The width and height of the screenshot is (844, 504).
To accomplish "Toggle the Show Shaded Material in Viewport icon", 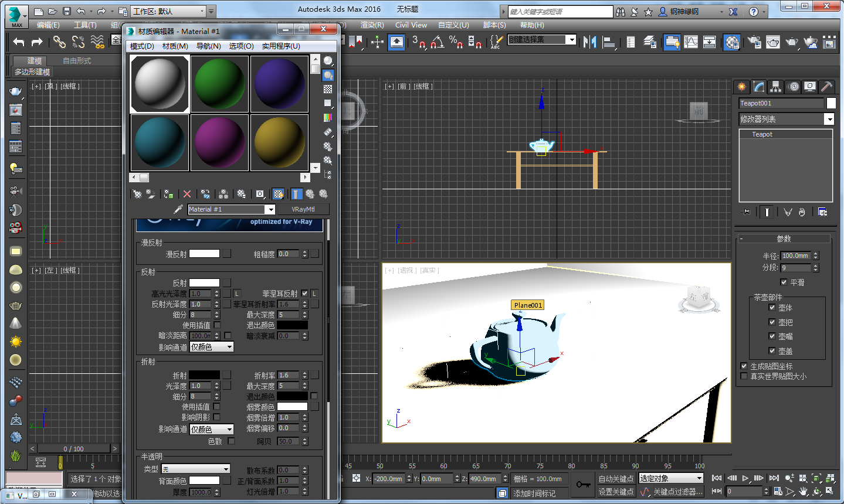I will [278, 194].
